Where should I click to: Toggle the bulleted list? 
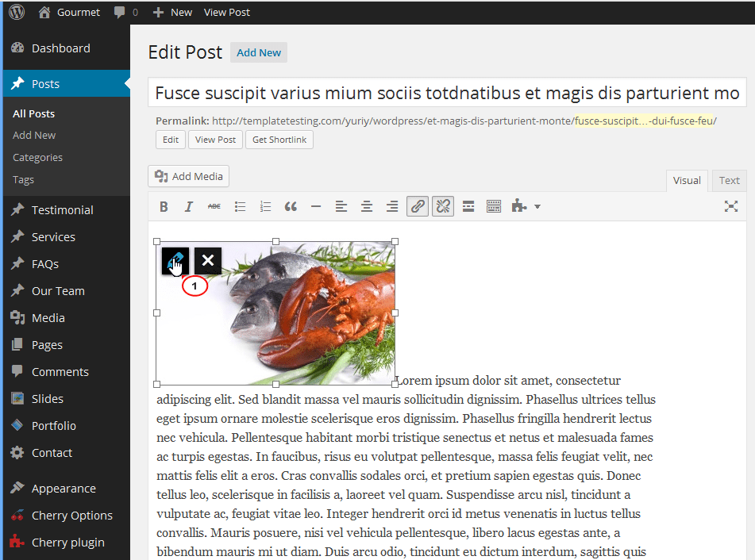(x=240, y=206)
